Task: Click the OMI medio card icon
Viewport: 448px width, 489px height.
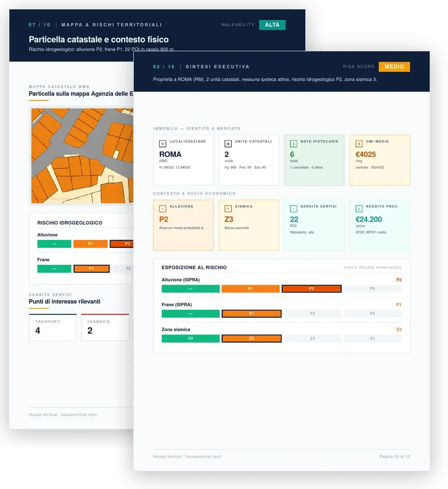Action: (359, 144)
